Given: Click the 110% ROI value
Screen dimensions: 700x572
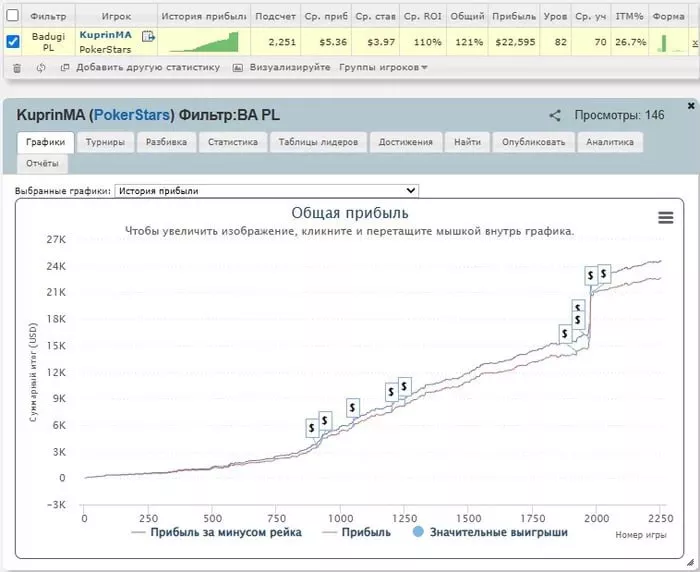Looking at the screenshot, I should (x=427, y=42).
